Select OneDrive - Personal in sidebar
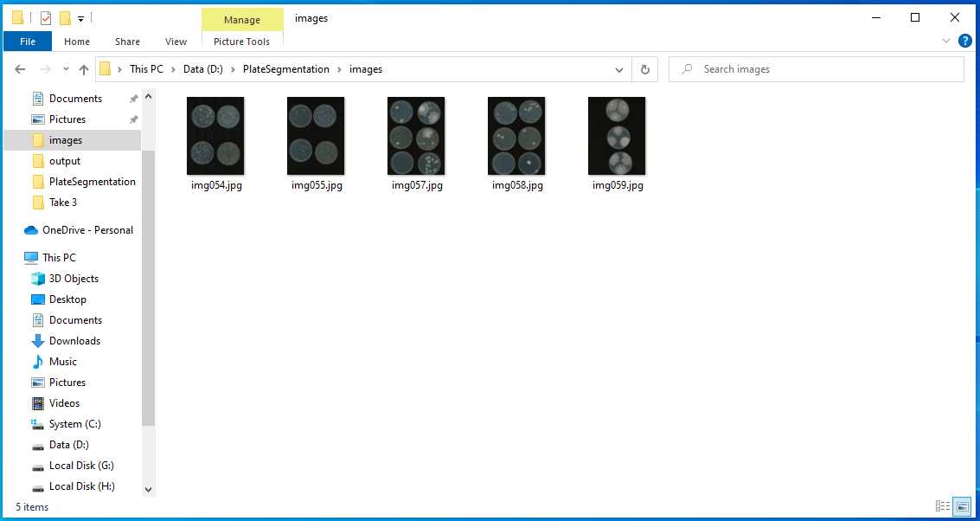Screen dimensions: 980x521 (x=87, y=229)
